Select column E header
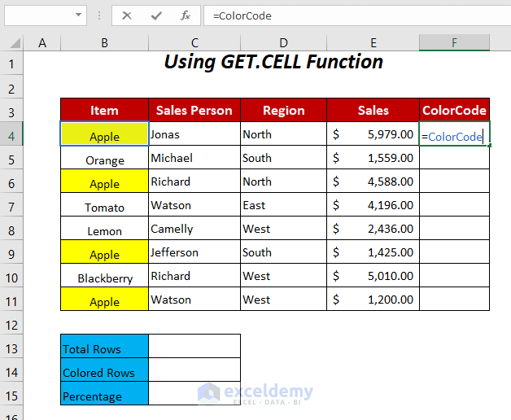This screenshot has width=511, height=420. coord(373,42)
